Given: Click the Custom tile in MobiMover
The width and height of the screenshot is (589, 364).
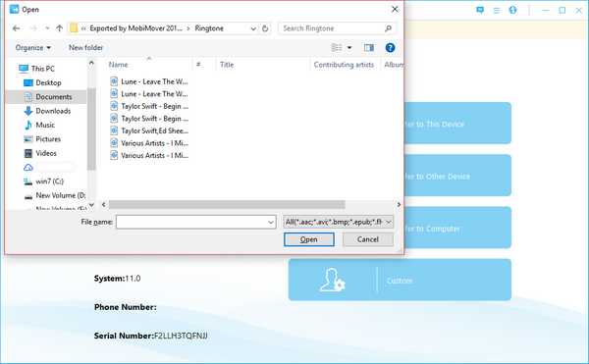Looking at the screenshot, I should pos(400,280).
